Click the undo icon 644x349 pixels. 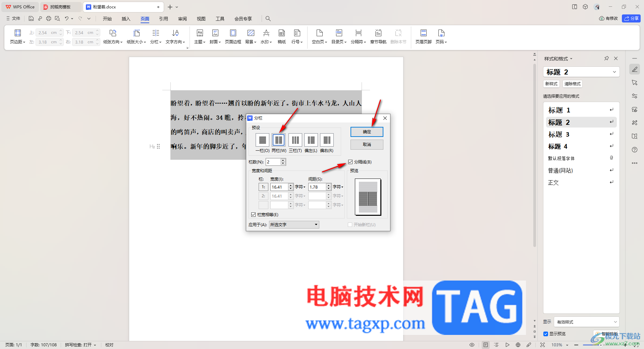click(66, 18)
